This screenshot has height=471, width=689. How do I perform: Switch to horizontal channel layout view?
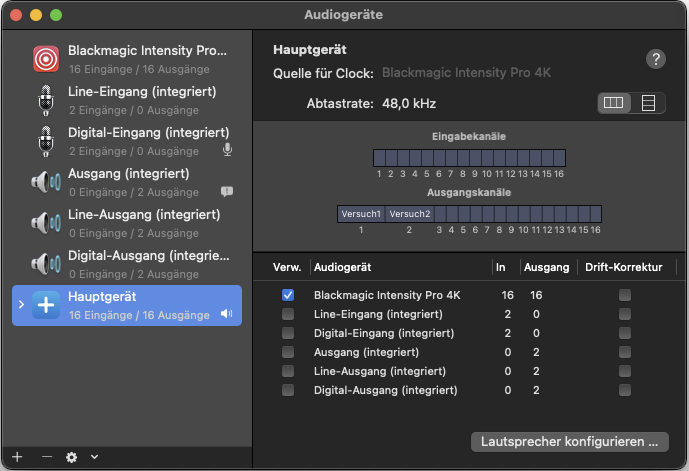point(614,103)
